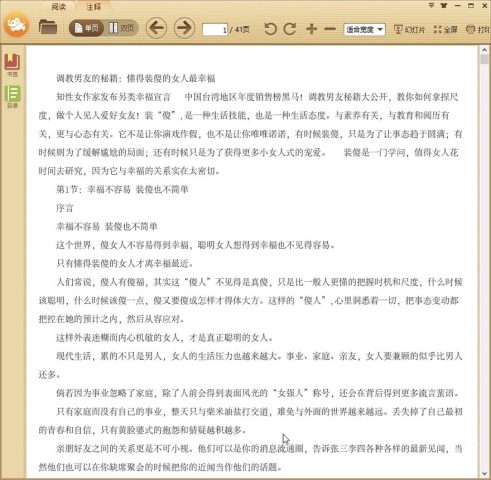Enter 全屏 fullscreen mode
Image resolution: width=491 pixels, height=480 pixels.
point(446,30)
